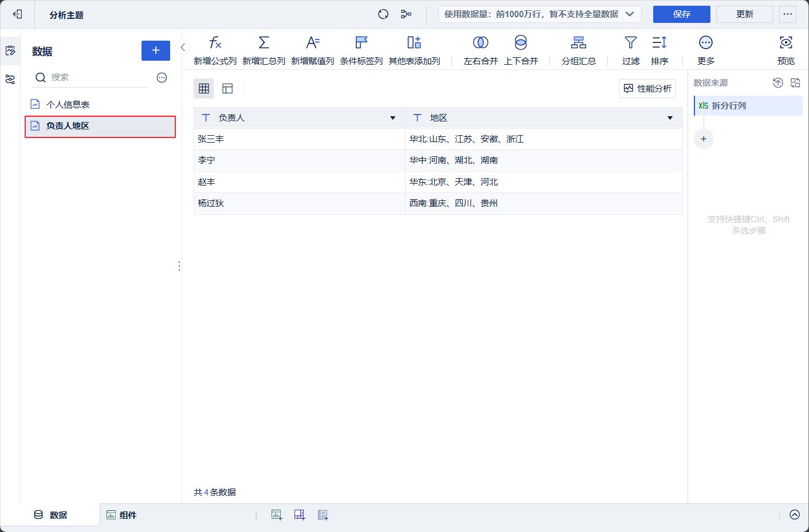Click 新增赋值列 tool
809x532 pixels.
[x=312, y=50]
